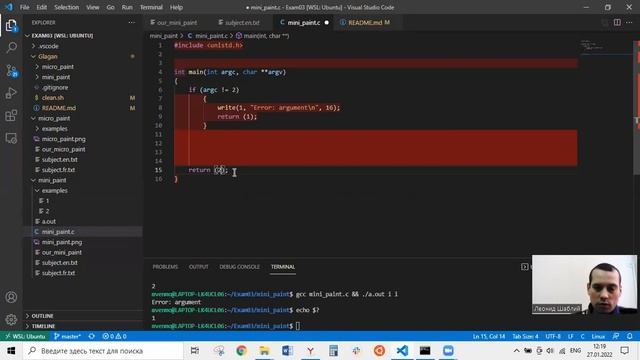This screenshot has width=640, height=360.
Task: Click ENG language indicator in tray
Action: click(x=575, y=351)
